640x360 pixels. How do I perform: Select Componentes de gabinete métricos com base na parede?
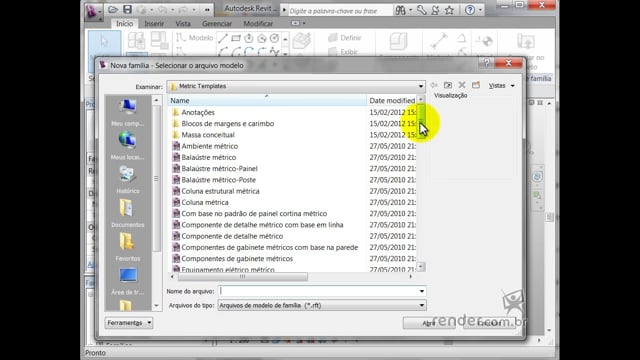coord(269,247)
